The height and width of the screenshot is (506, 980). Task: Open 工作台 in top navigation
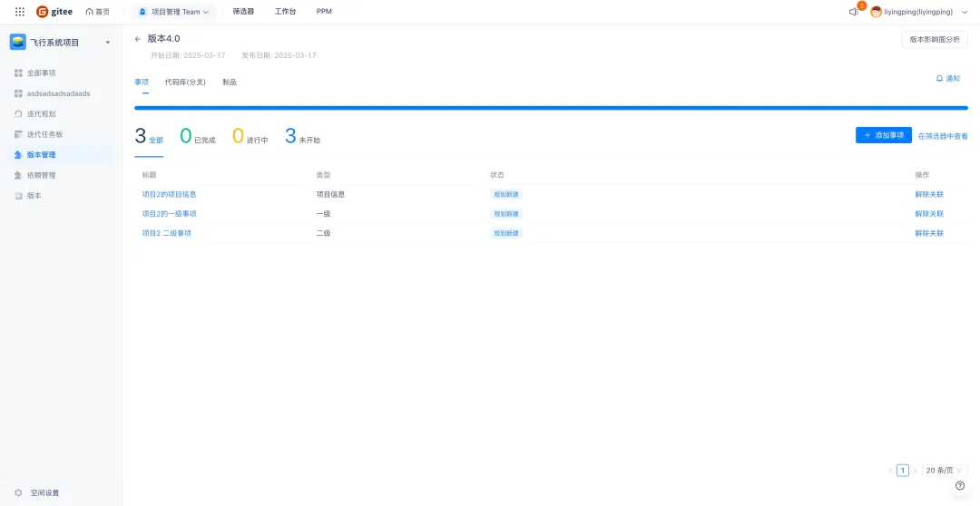[x=285, y=12]
